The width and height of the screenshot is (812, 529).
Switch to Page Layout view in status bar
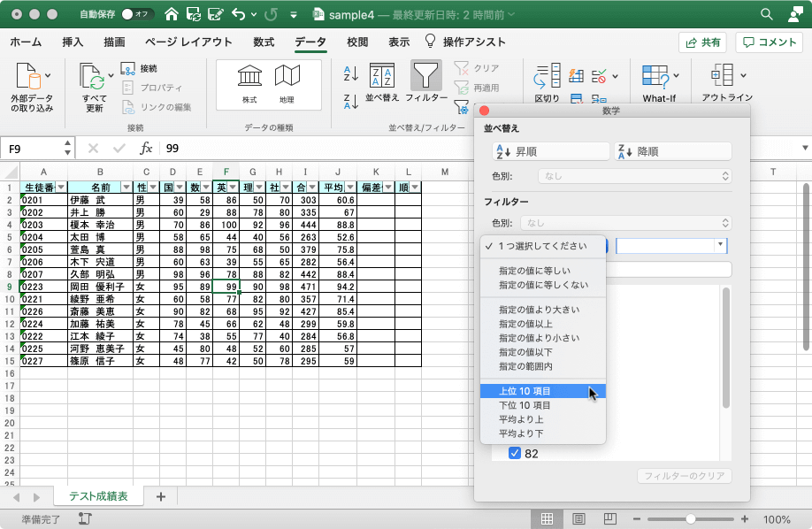tap(578, 519)
